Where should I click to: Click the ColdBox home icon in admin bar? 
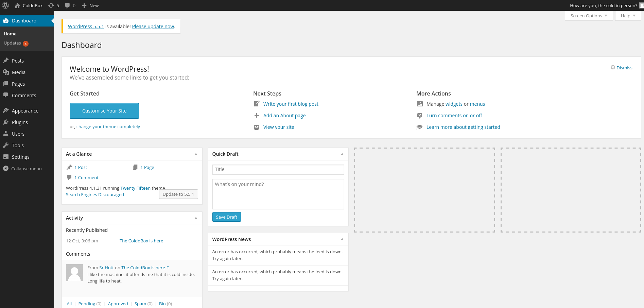(17, 5)
